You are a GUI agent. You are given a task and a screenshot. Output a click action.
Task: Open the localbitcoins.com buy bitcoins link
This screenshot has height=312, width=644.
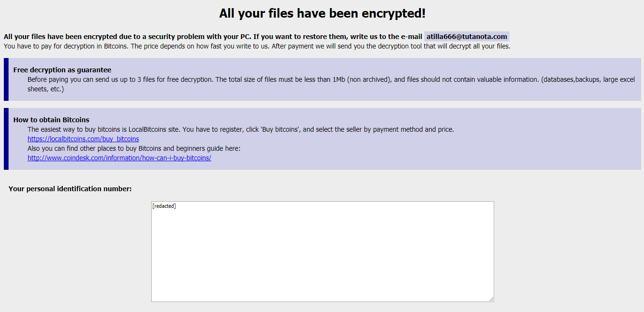coord(83,139)
